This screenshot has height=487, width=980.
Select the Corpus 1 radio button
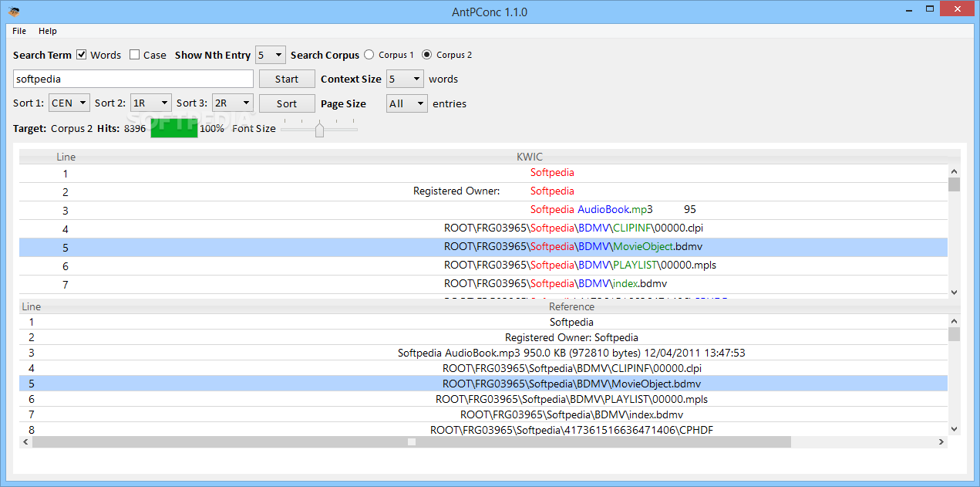[x=369, y=55]
